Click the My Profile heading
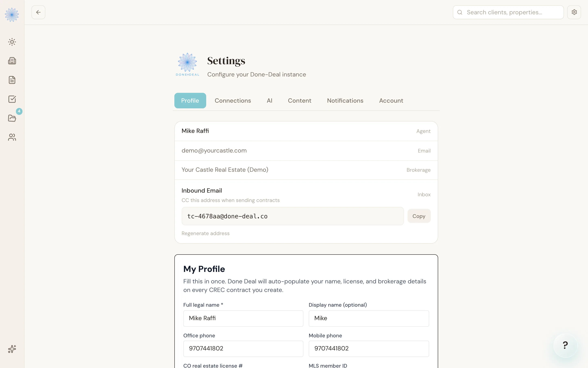Screen dimensions: 588x368 point(204,269)
